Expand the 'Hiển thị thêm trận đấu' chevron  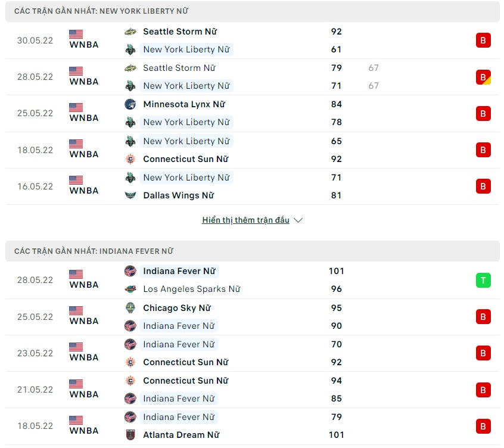click(298, 220)
